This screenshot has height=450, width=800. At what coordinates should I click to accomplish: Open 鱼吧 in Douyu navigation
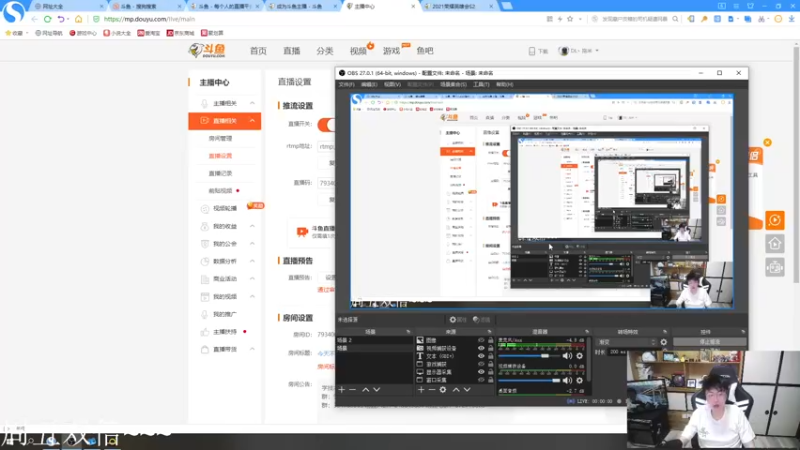pyautogui.click(x=424, y=51)
